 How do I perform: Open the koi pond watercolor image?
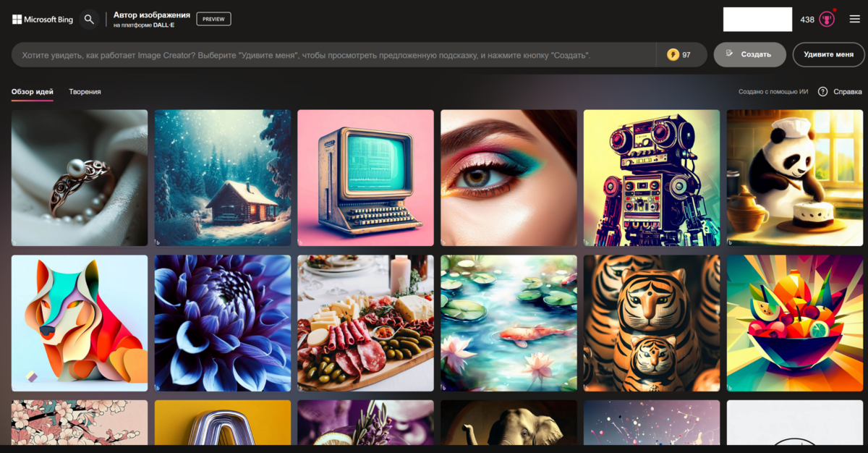[x=509, y=323]
